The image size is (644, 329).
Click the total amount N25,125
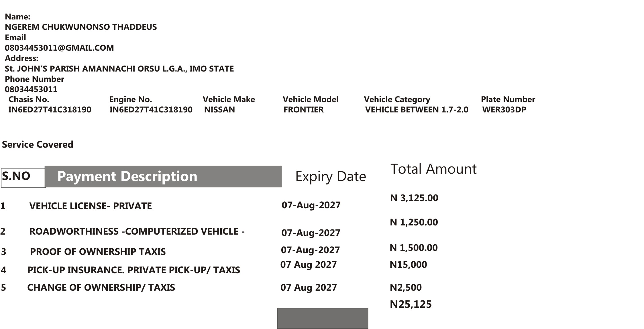pos(411,304)
